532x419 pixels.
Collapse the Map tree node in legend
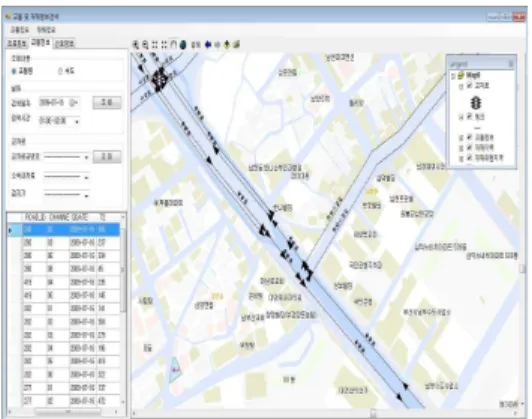pyautogui.click(x=453, y=76)
